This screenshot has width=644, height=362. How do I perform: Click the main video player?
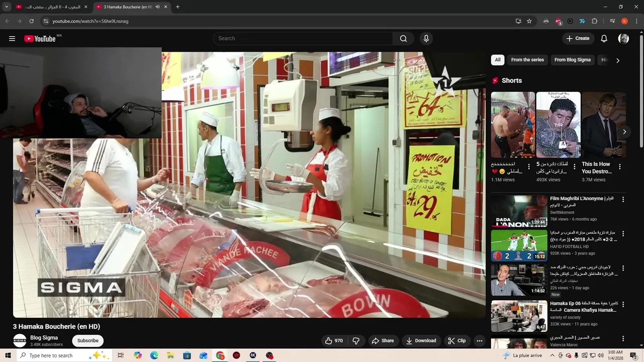[249, 184]
